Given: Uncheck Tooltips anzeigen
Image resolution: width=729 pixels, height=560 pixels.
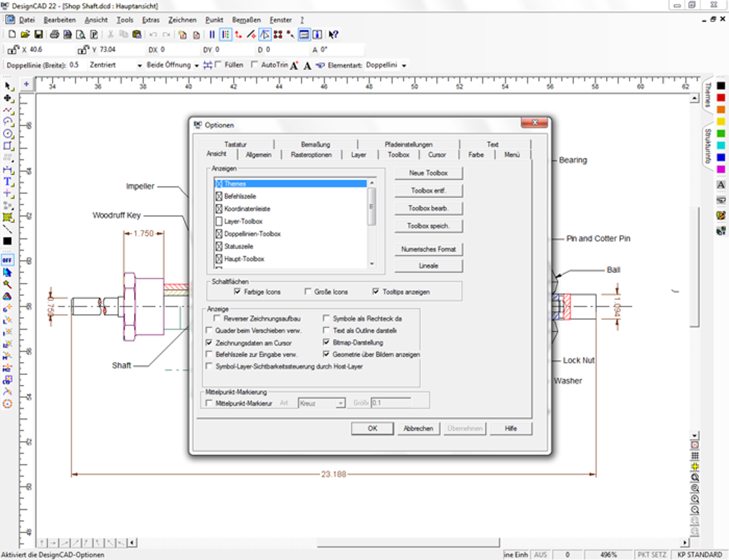Looking at the screenshot, I should tap(375, 291).
